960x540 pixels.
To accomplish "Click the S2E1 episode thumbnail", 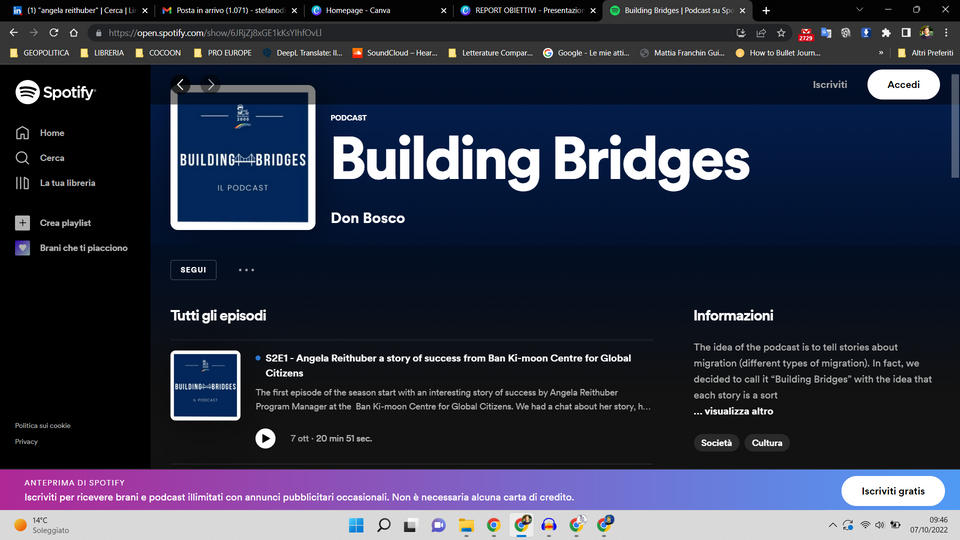I will [205, 386].
